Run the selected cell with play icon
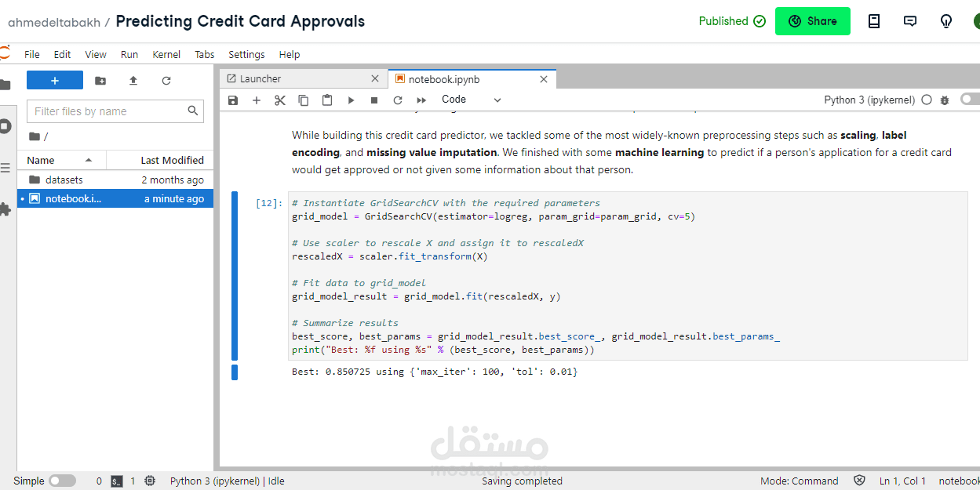Image resolution: width=980 pixels, height=490 pixels. 351,100
